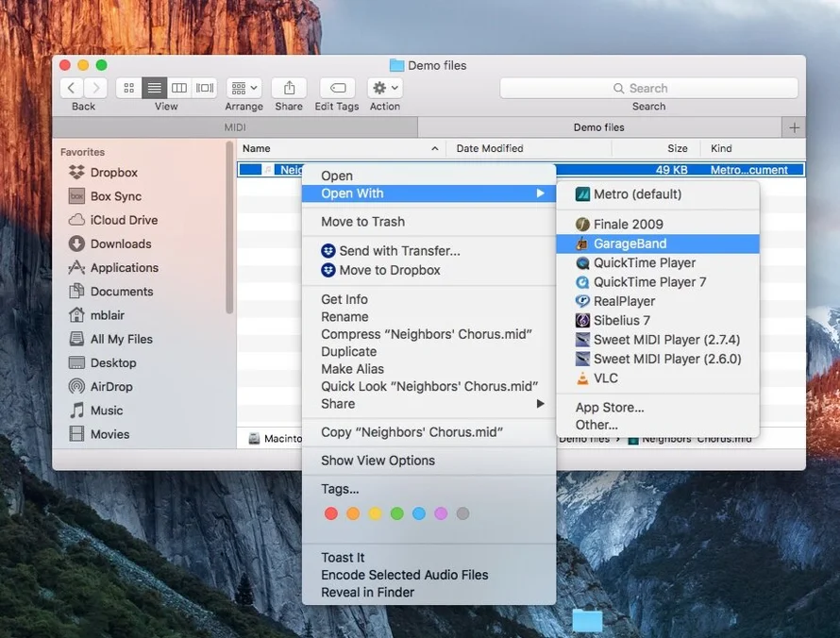The image size is (840, 638).
Task: Open the Arrange dropdown
Action: 244,88
